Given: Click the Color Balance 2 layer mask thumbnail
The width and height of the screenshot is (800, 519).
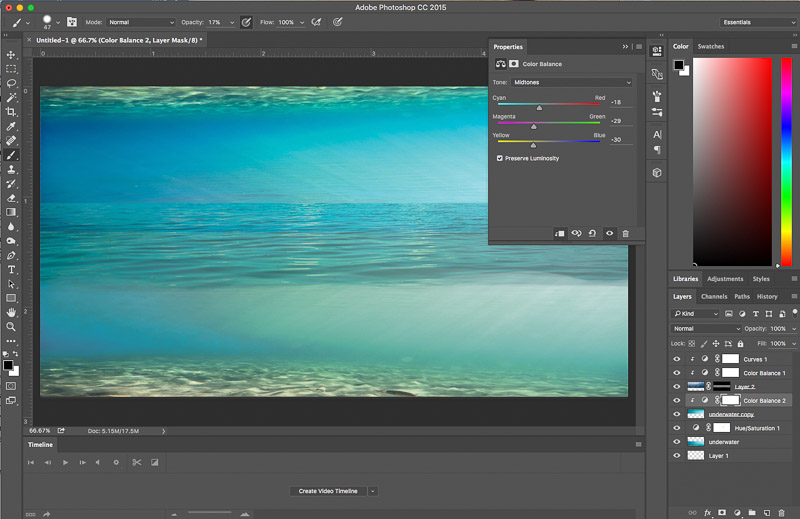Looking at the screenshot, I should (x=730, y=400).
